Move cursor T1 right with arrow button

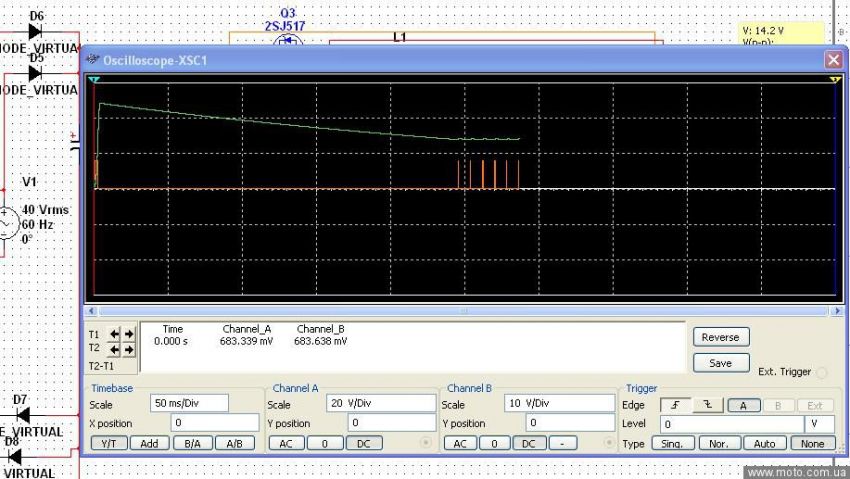129,334
